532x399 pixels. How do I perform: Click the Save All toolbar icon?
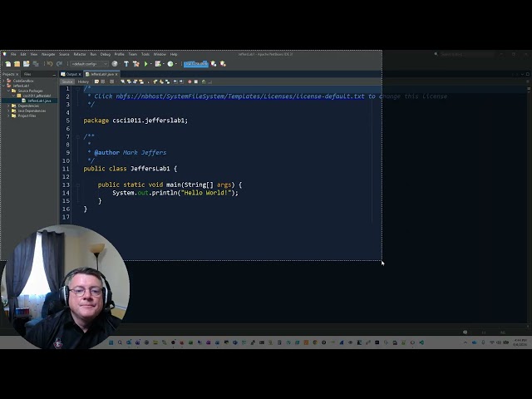pyautogui.click(x=36, y=64)
